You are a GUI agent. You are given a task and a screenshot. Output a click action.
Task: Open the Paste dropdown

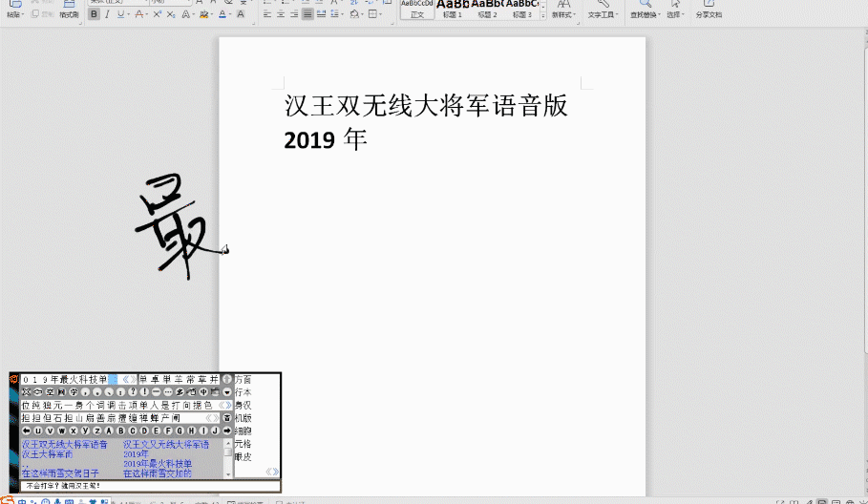(15, 15)
